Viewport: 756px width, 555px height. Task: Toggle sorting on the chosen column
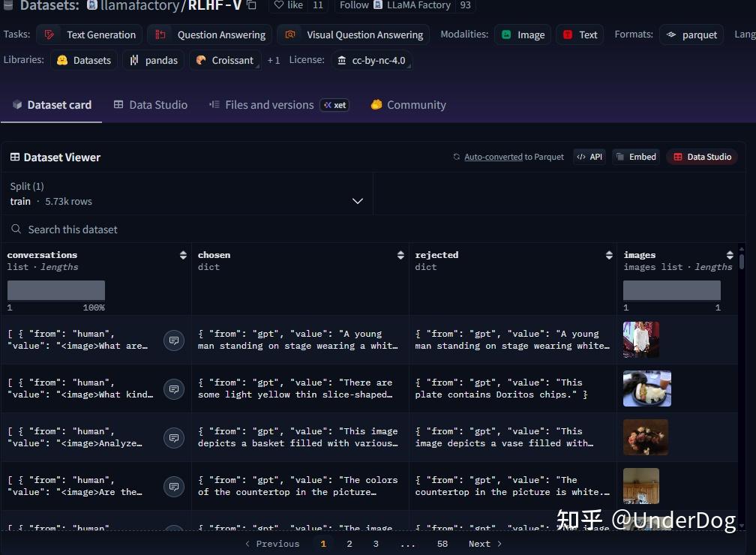coord(400,255)
